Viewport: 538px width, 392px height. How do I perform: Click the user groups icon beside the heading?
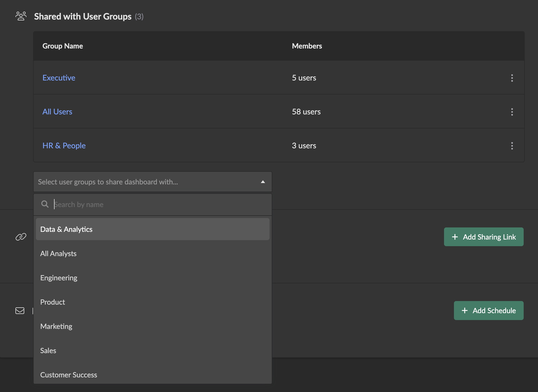[21, 16]
